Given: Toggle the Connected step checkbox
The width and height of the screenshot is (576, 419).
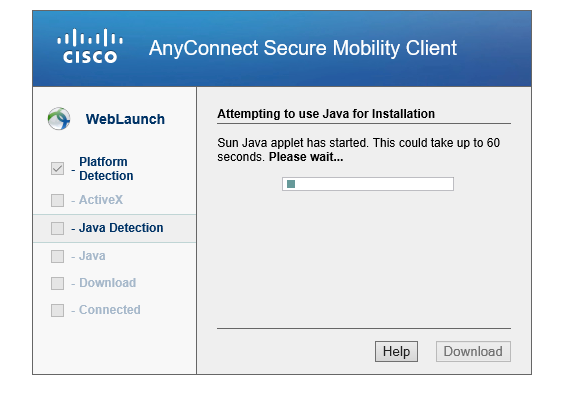Looking at the screenshot, I should (x=57, y=310).
